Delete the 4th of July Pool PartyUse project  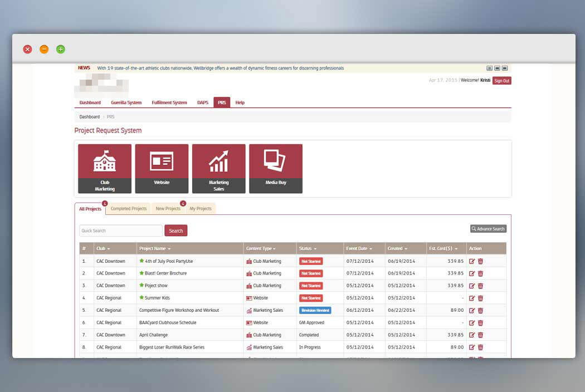480,262
